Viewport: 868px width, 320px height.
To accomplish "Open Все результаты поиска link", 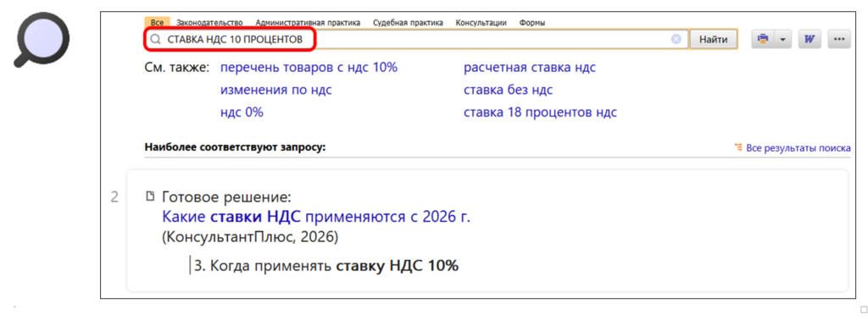I will (x=798, y=147).
